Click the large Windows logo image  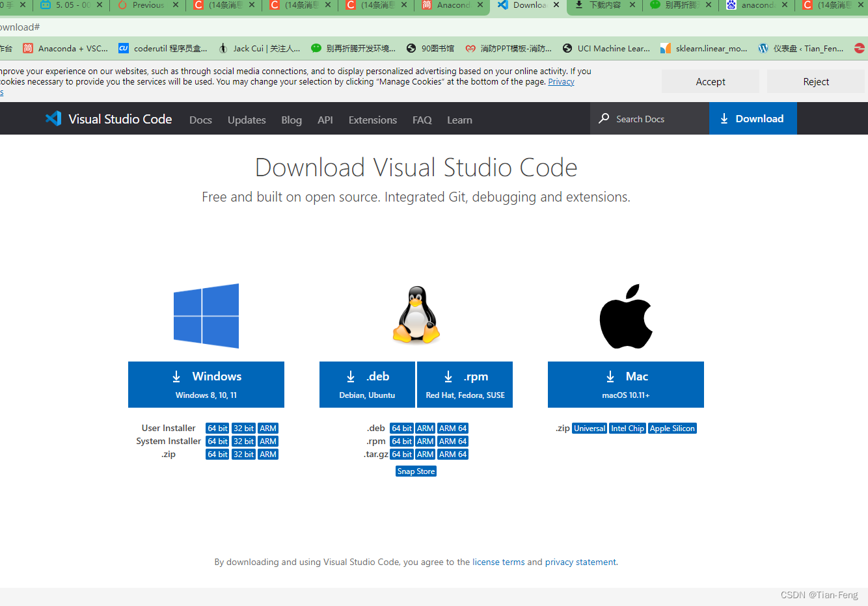206,316
